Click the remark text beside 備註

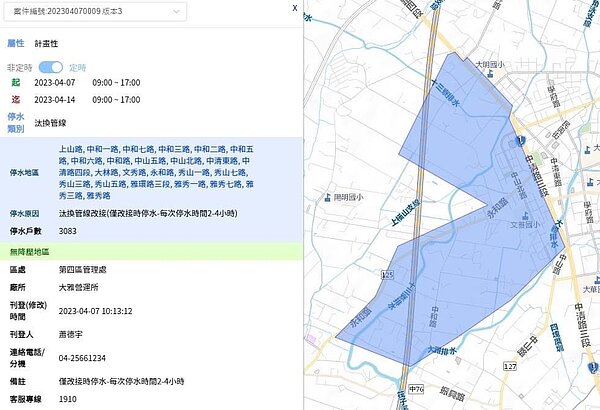[x=122, y=382]
